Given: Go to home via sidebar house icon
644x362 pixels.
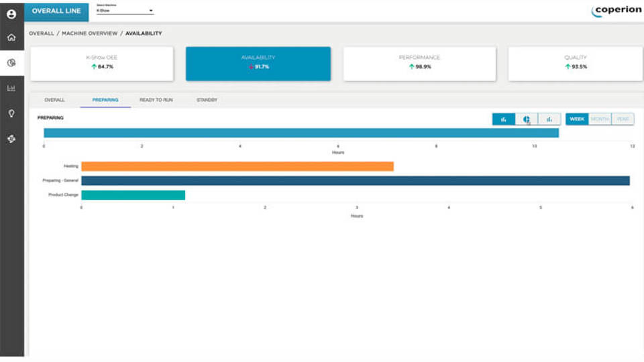Looking at the screenshot, I should coord(11,38).
